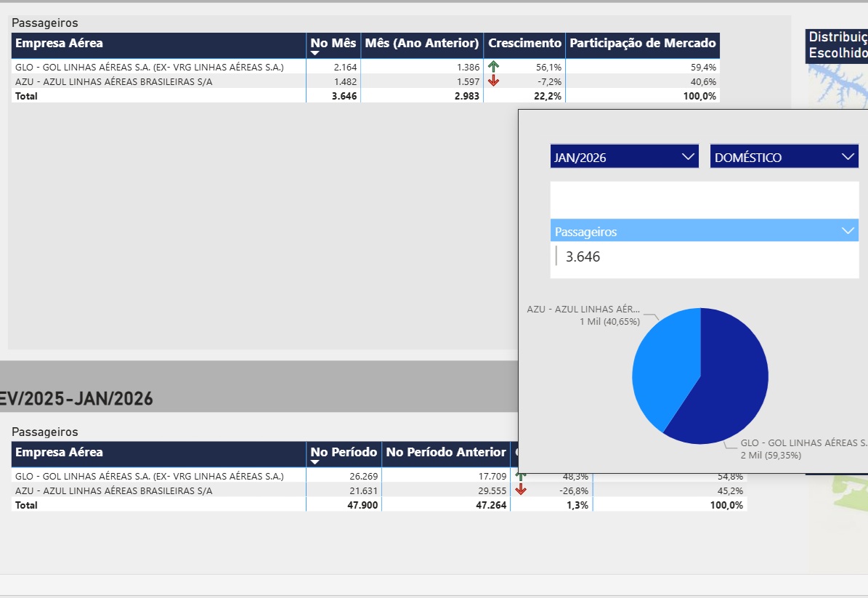
Task: Sort by the Crescimento column header
Action: click(x=524, y=44)
